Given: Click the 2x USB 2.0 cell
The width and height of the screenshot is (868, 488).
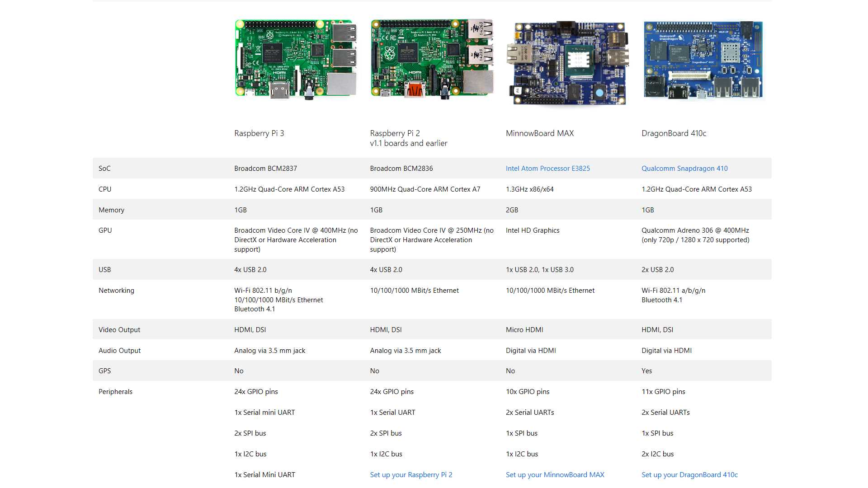Looking at the screenshot, I should coord(657,270).
